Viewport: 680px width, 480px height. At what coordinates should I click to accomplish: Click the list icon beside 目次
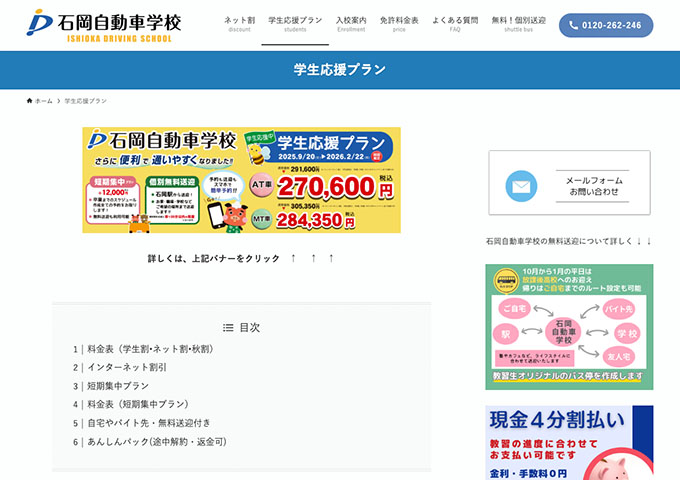[228, 327]
